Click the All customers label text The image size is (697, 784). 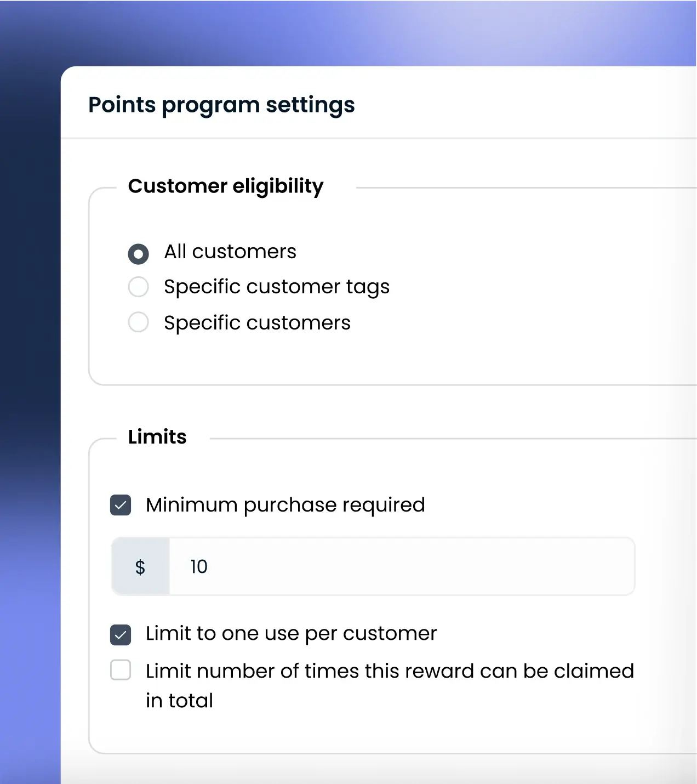coord(230,252)
